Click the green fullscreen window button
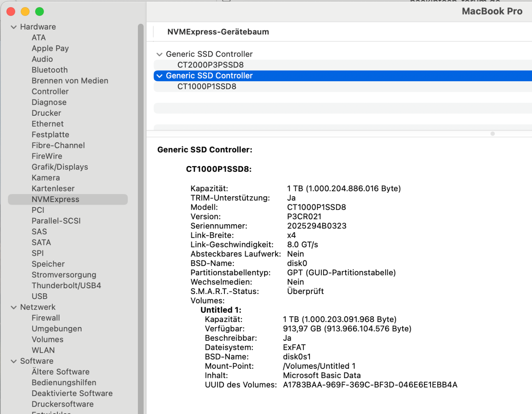Viewport: 532px width, 414px height. pos(39,12)
